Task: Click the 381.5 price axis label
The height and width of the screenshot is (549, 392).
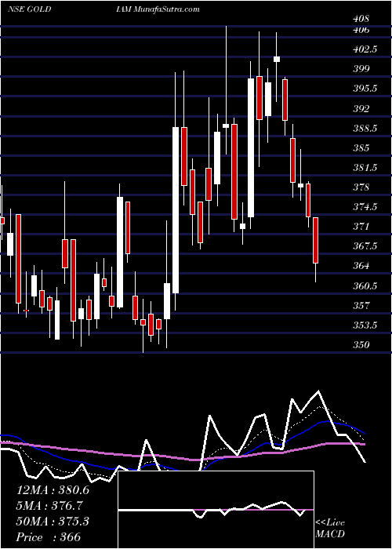Action: [365, 168]
